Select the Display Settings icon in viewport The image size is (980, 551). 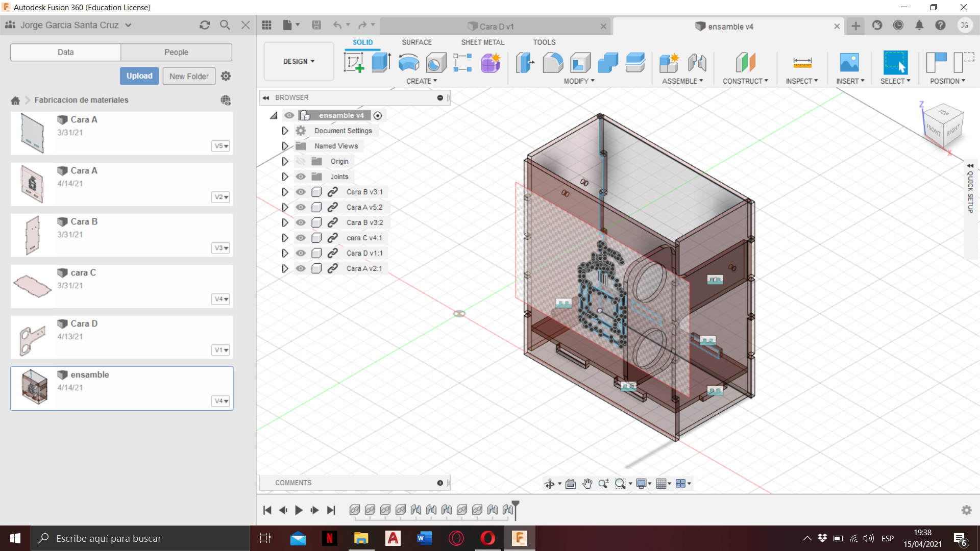640,483
